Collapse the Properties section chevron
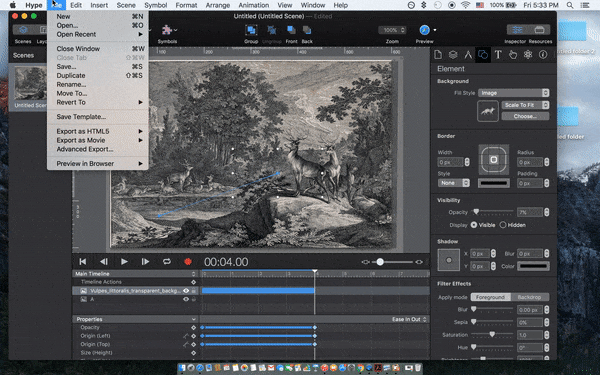 194,320
